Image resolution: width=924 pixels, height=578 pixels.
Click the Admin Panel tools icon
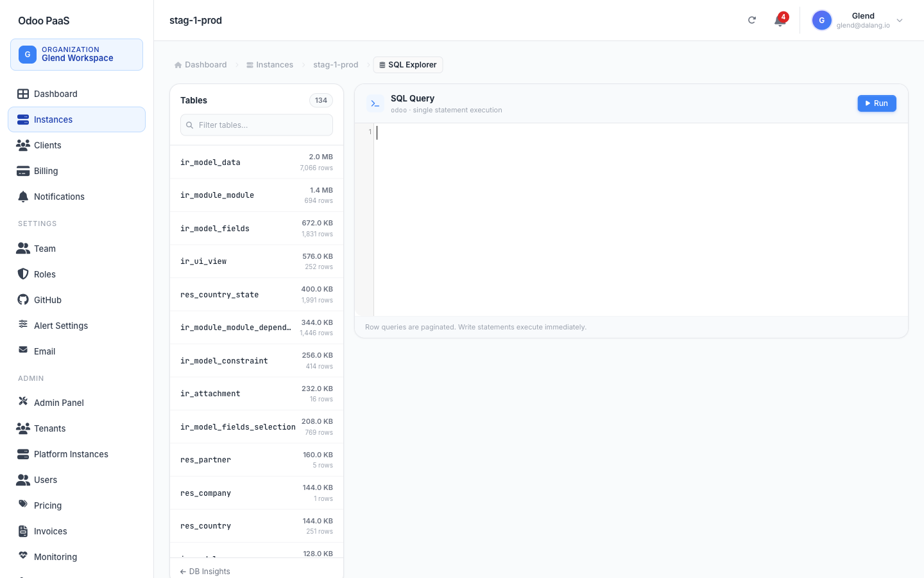pyautogui.click(x=23, y=401)
